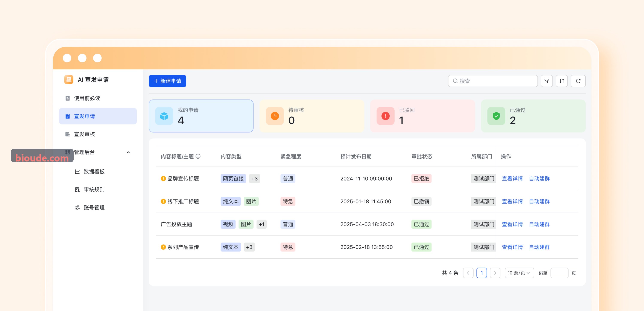
Task: Click the green shield icon in 已通过 card
Action: (496, 116)
